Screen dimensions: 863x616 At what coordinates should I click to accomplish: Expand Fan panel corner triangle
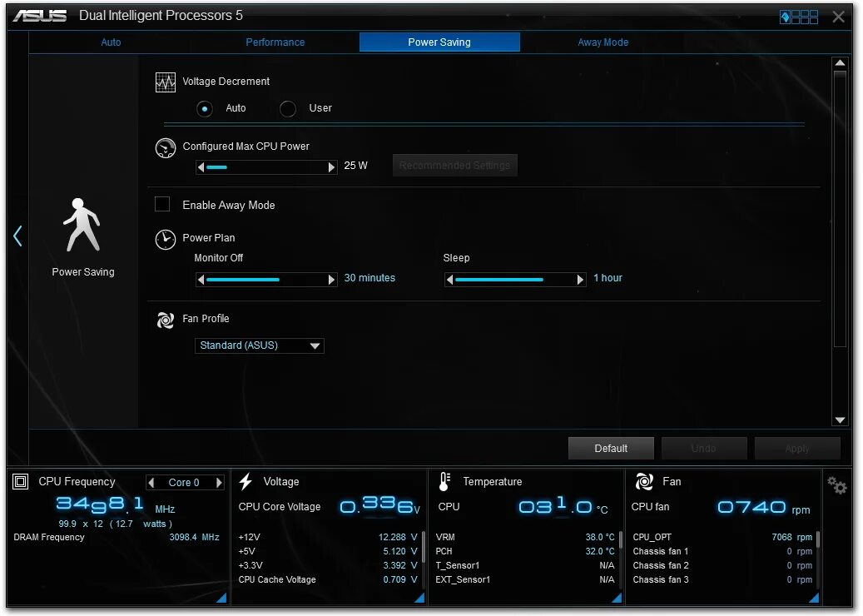(814, 598)
